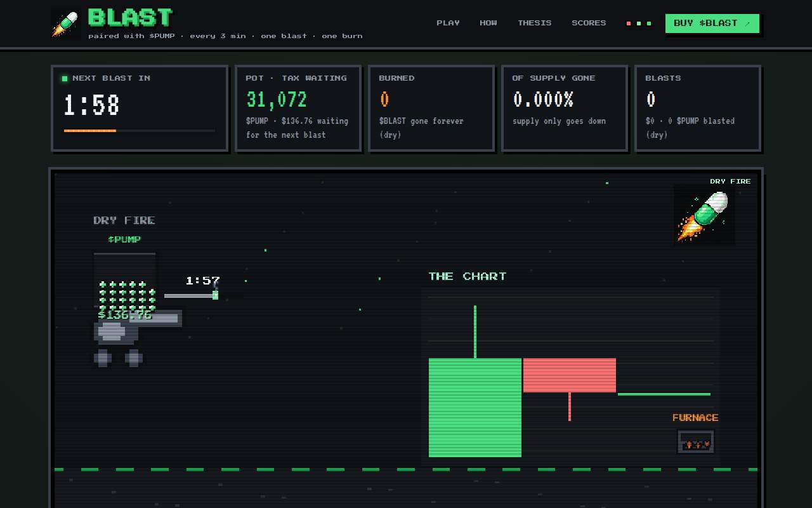The image size is (812, 508).
Task: Click the DRY FIRE rocket pill thumbnail
Action: (704, 215)
